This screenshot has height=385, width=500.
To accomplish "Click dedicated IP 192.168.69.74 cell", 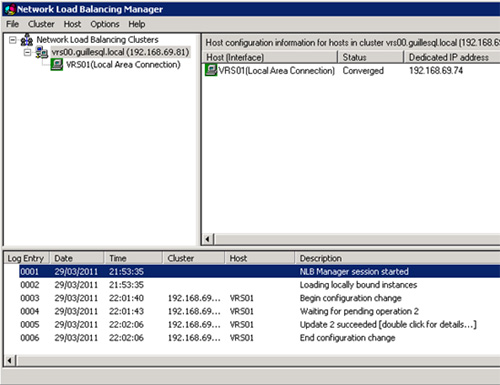I will pyautogui.click(x=436, y=71).
